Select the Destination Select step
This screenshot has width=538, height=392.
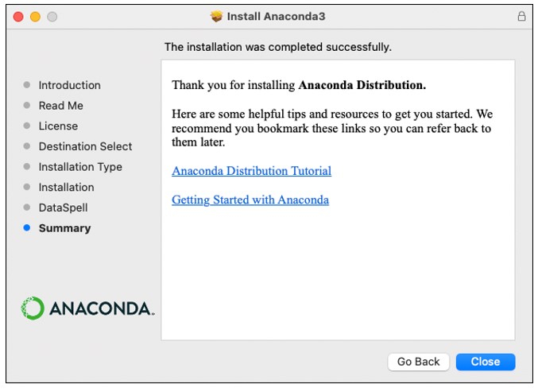tap(85, 146)
